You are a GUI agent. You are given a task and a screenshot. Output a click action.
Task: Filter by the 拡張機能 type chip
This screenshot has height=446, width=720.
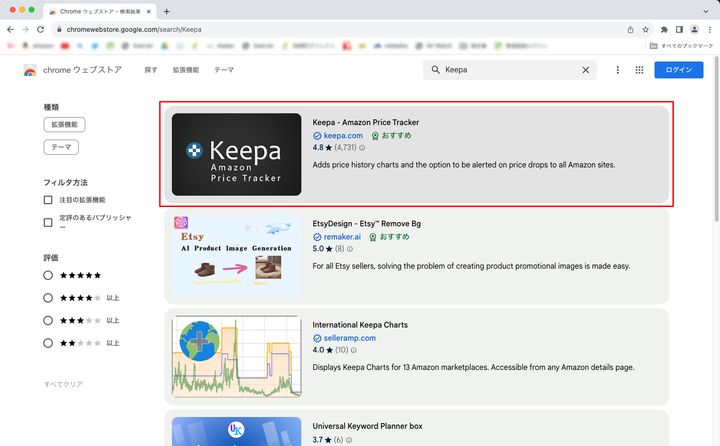64,125
